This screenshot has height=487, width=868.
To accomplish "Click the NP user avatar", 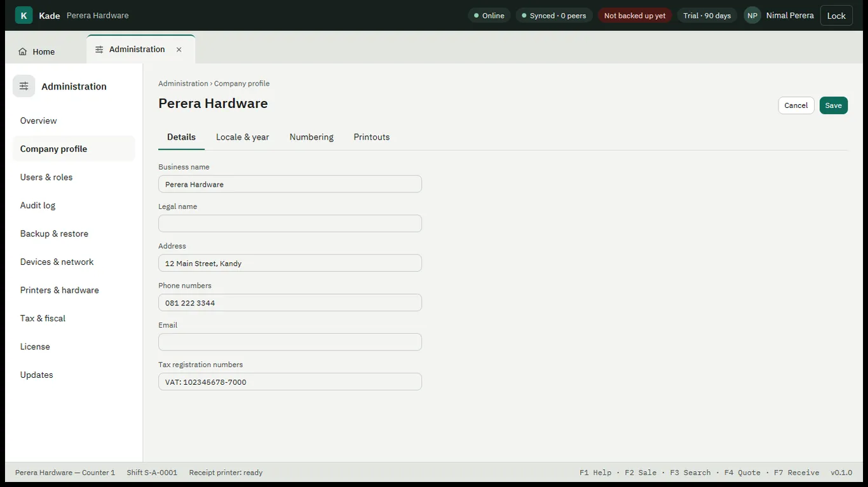I will (x=752, y=15).
